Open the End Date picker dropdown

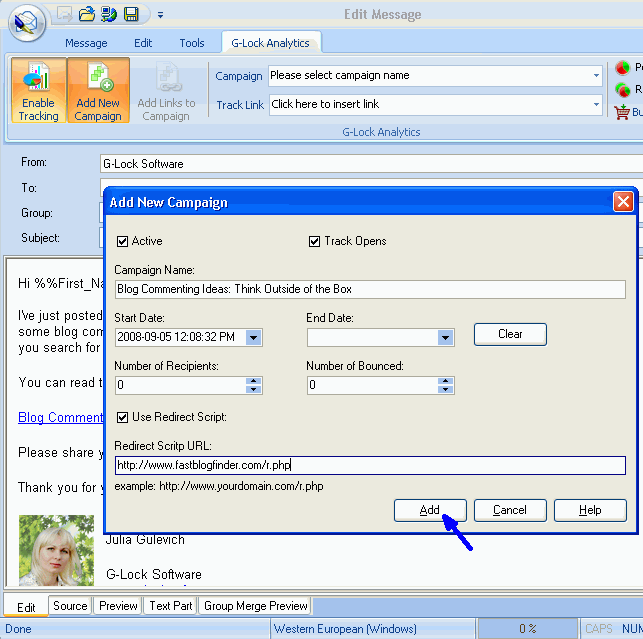[445, 338]
